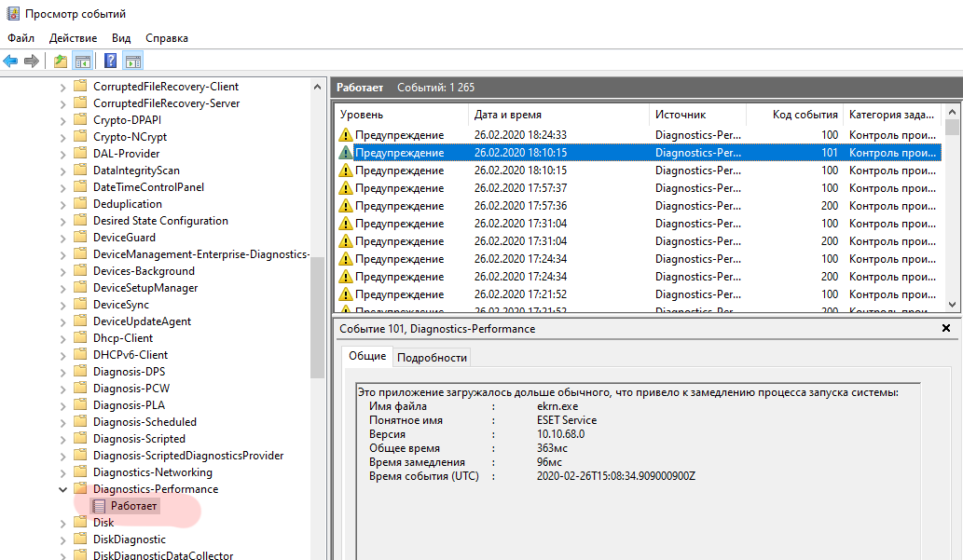Screen dimensions: 963x560
Task: Click the Forward arrow toolbar icon
Action: [32, 61]
